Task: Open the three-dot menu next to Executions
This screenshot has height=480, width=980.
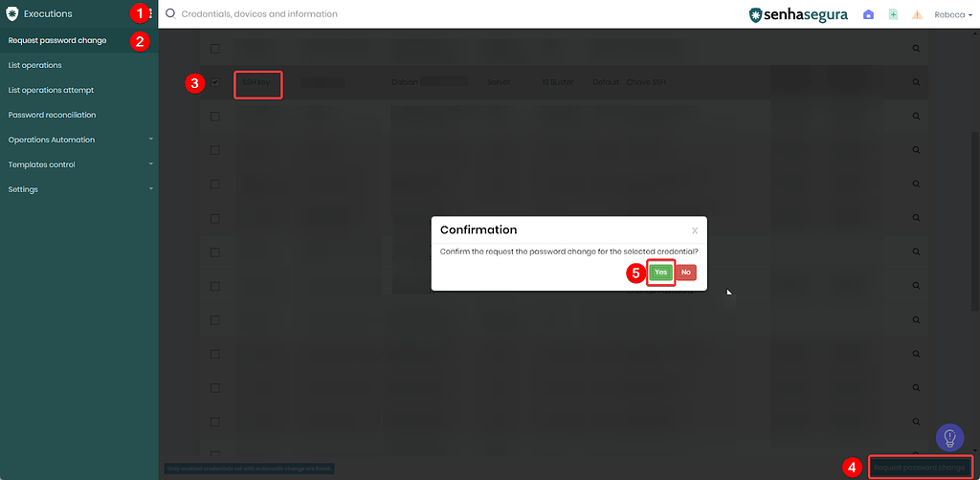Action: click(150, 13)
